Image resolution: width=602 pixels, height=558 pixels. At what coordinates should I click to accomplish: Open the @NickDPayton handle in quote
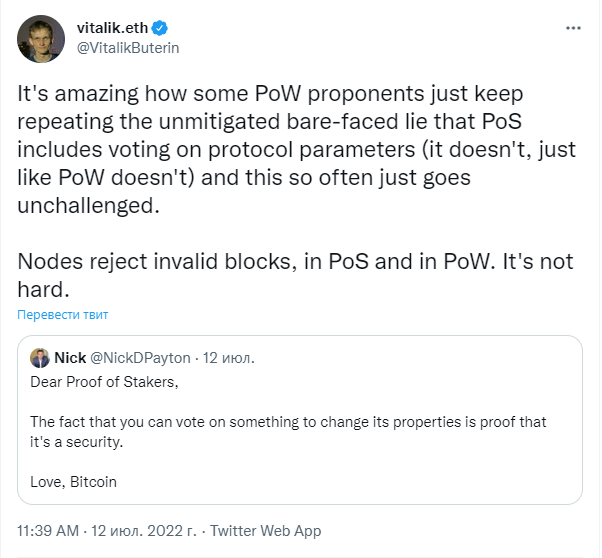pyautogui.click(x=140, y=358)
